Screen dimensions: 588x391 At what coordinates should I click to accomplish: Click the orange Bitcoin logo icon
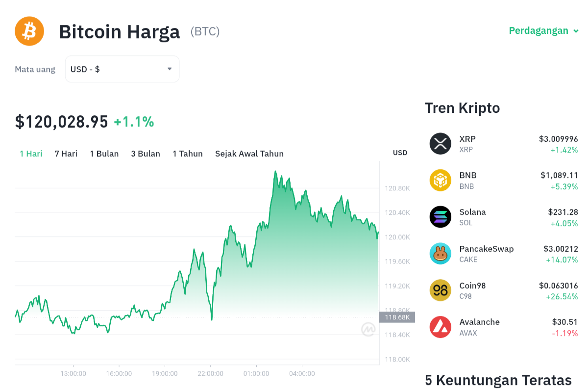[29, 31]
